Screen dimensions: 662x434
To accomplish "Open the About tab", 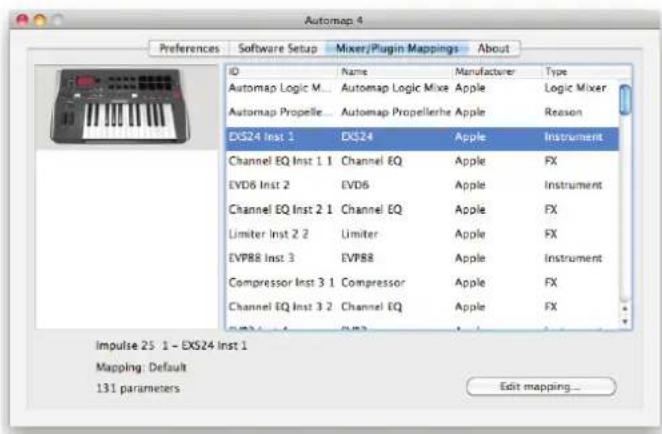I will [x=494, y=49].
